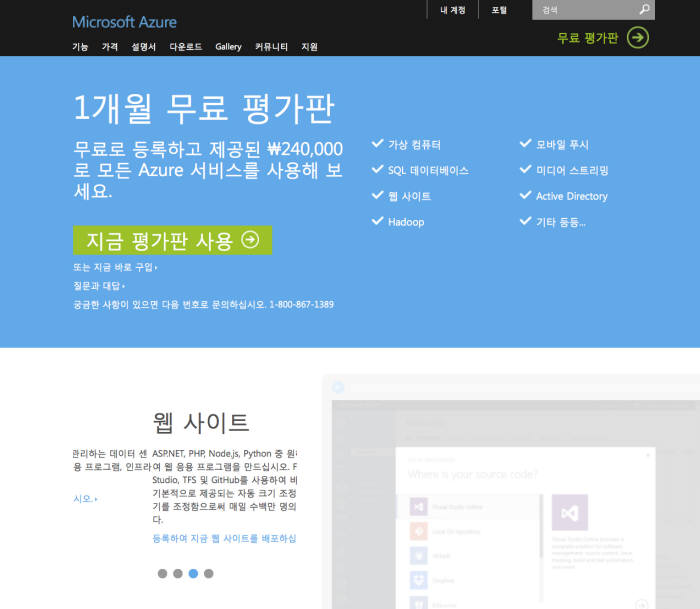Screen dimensions: 700x609
Task: Click the checkmark beside 가상 컴퓨터
Action: (378, 143)
